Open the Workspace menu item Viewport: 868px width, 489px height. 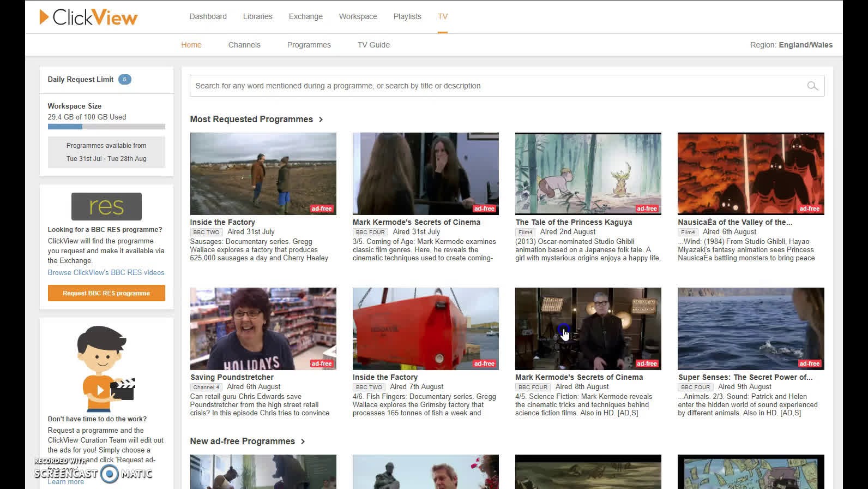point(358,16)
